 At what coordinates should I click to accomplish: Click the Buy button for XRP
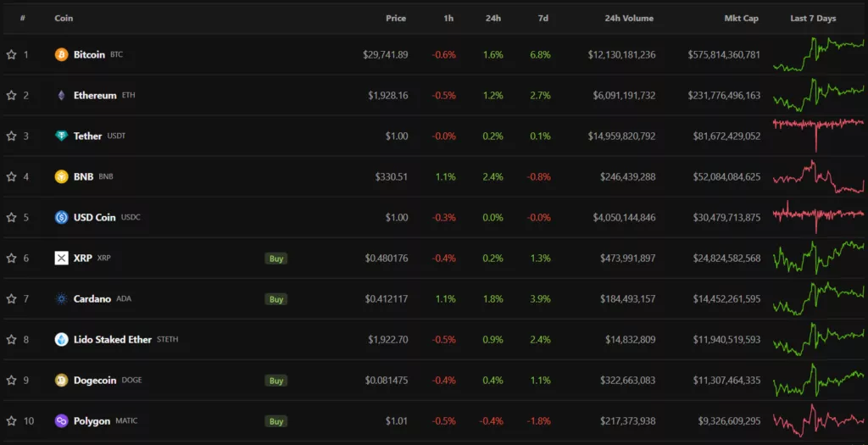click(x=276, y=259)
